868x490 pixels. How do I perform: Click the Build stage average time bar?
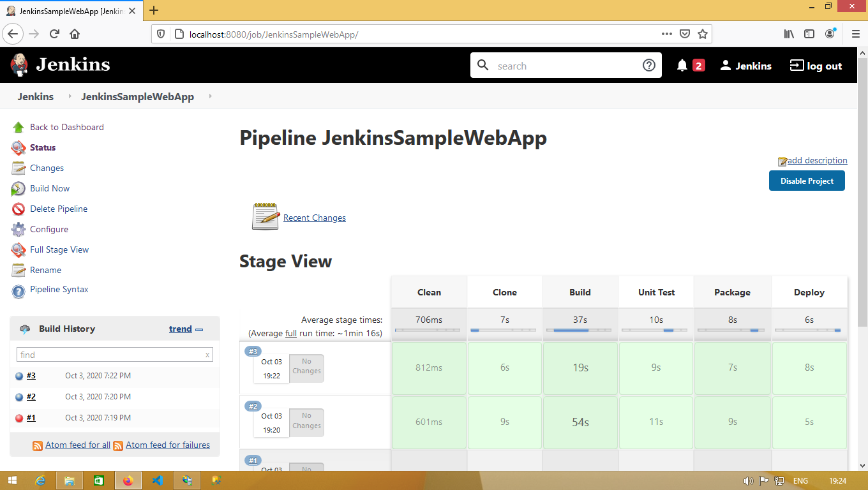click(580, 330)
